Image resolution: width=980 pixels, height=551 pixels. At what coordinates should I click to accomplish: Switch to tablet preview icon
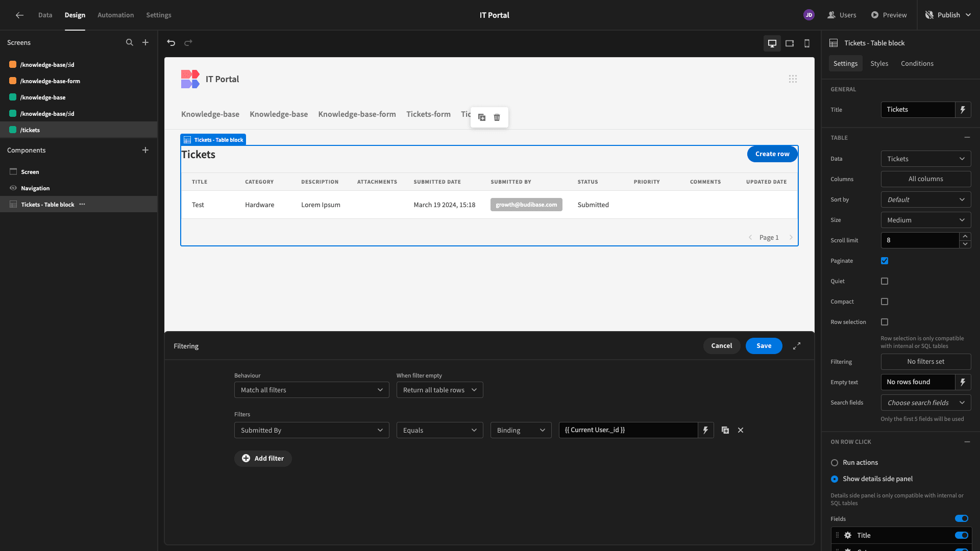790,43
